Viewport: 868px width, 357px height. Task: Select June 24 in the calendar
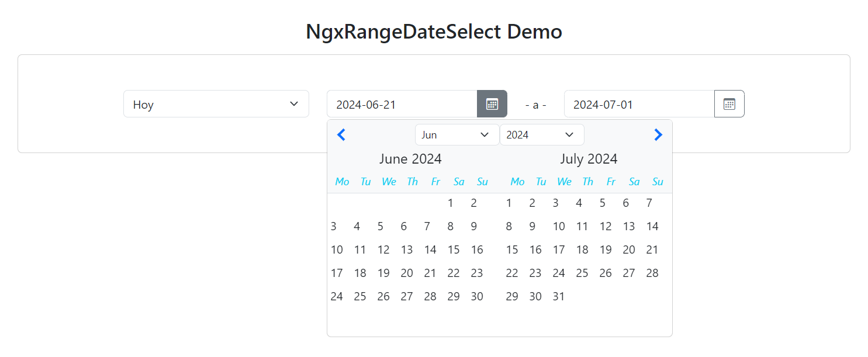click(x=337, y=297)
